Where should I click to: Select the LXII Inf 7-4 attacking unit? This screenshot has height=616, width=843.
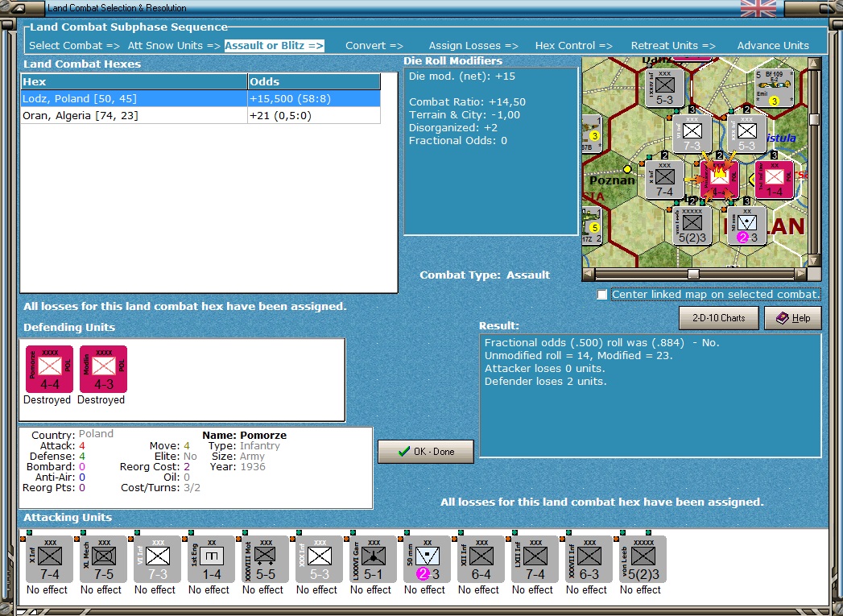point(535,559)
